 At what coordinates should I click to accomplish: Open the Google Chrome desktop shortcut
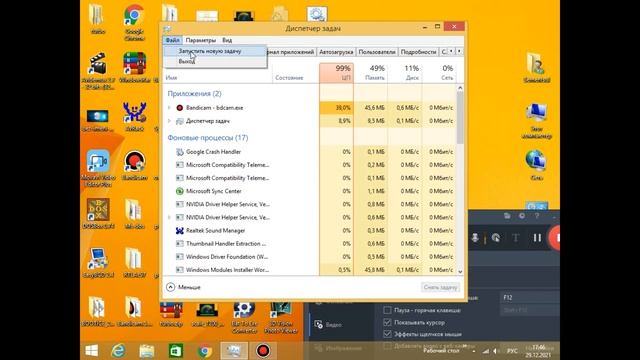pyautogui.click(x=134, y=23)
